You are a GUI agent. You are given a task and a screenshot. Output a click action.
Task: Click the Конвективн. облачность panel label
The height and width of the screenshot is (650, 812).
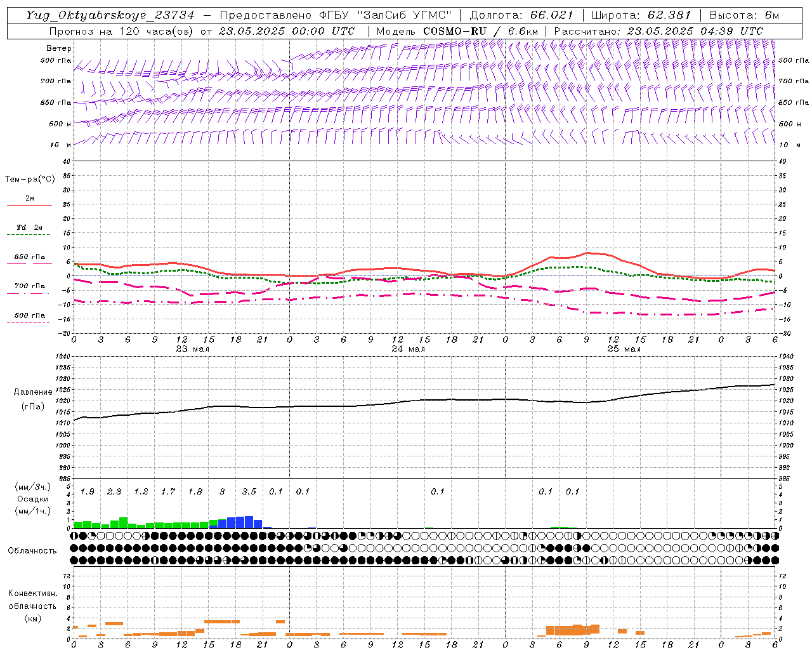coord(32,606)
